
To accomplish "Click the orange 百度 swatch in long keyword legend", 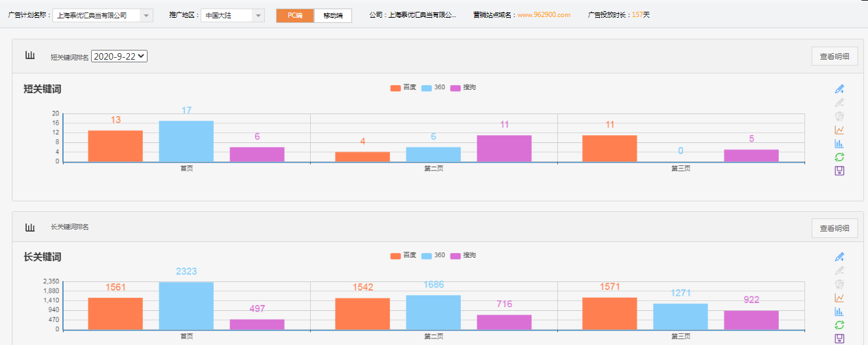I will 395,256.
